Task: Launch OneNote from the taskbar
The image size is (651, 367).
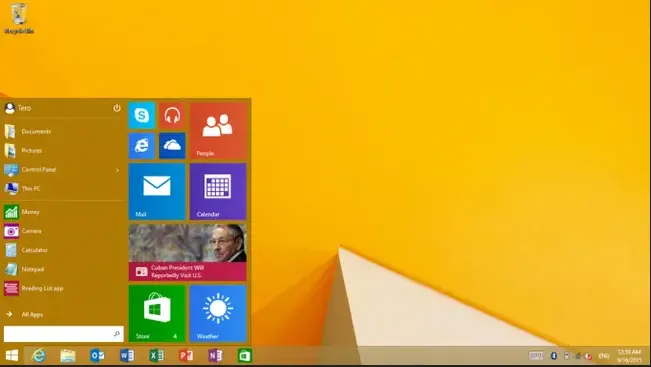Action: (215, 355)
